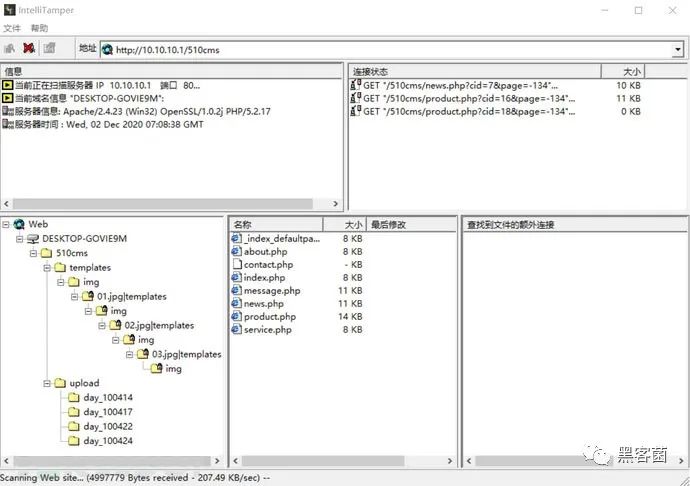Select the 510cms folder in tree

click(x=72, y=253)
